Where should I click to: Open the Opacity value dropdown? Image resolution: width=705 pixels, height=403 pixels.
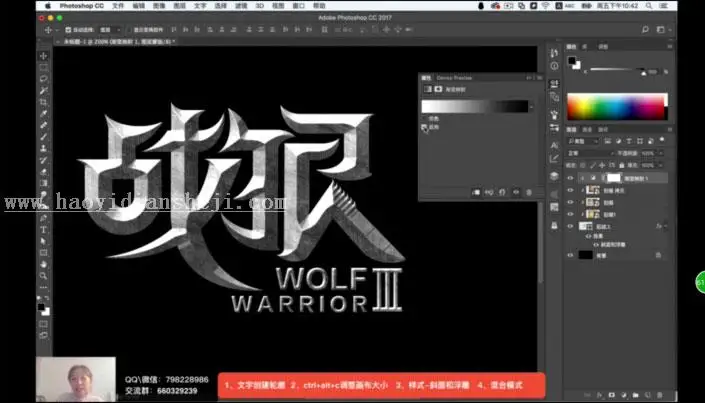[660, 153]
